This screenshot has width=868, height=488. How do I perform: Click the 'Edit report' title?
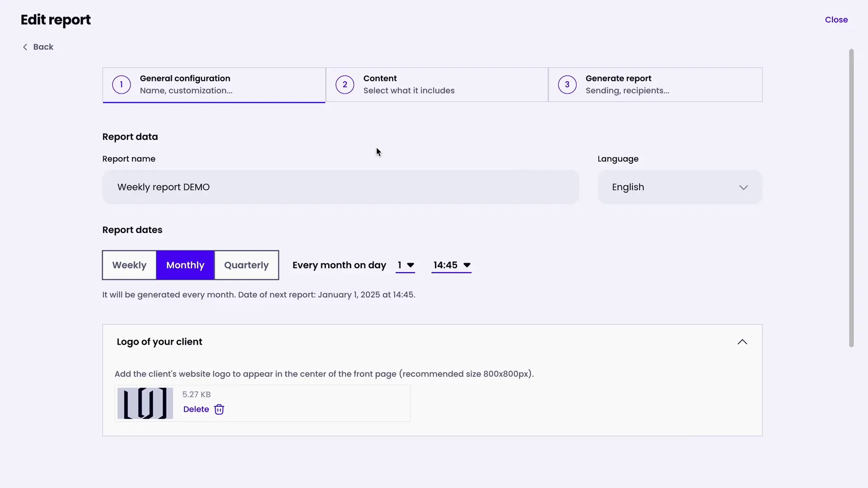56,20
